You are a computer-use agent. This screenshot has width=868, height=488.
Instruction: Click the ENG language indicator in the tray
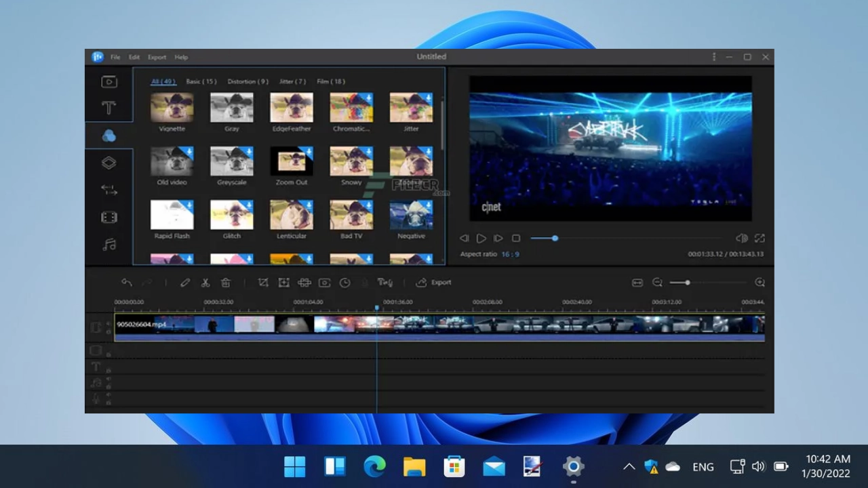click(703, 467)
